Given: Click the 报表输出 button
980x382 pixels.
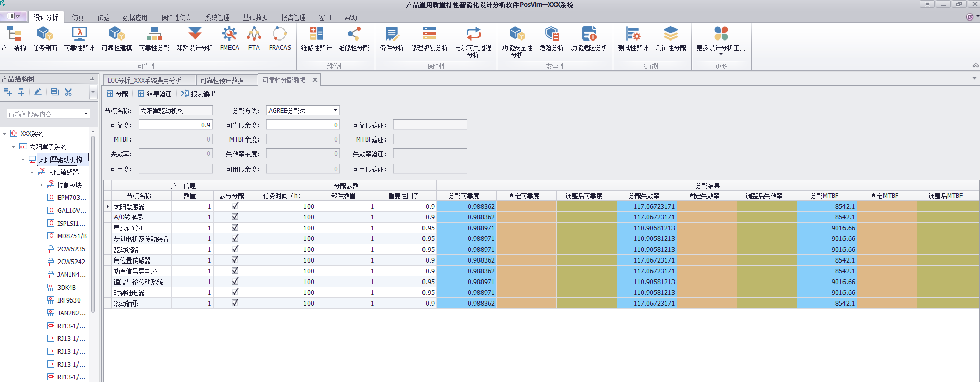Looking at the screenshot, I should (198, 94).
